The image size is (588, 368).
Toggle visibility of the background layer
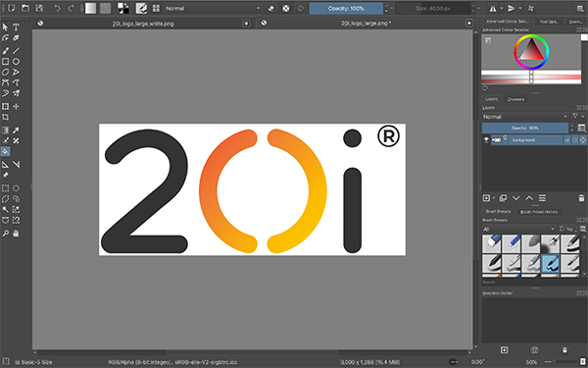coord(486,139)
